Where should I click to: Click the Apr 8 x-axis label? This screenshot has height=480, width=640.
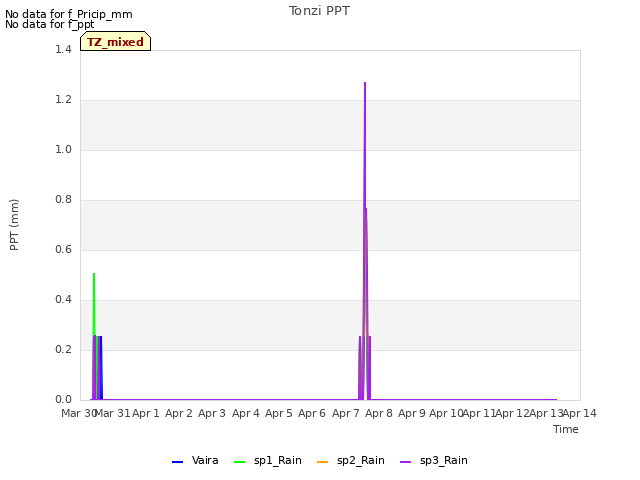pyautogui.click(x=379, y=413)
